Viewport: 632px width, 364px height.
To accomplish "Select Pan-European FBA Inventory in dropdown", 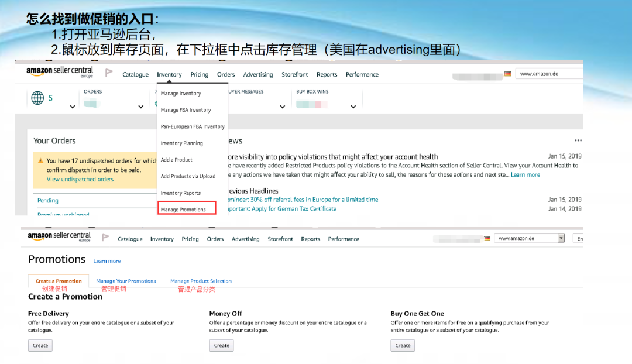I will tap(193, 126).
